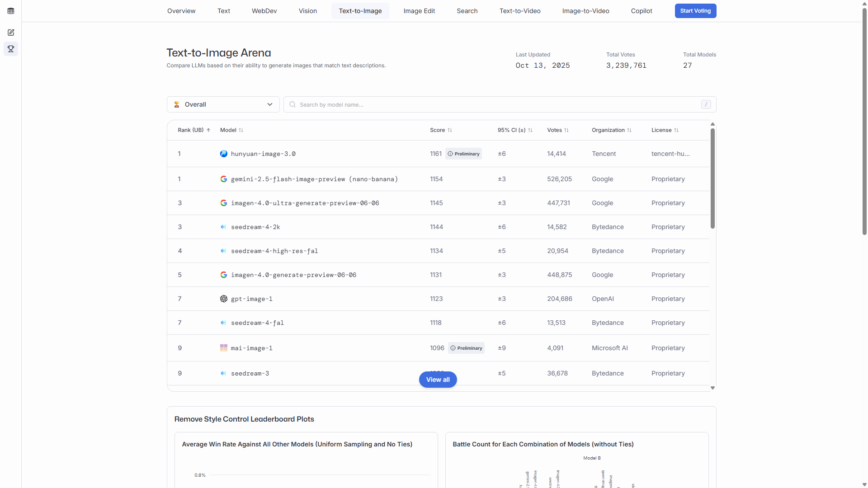Image resolution: width=868 pixels, height=488 pixels.
Task: Click the leaderboard trophy icon in the sidebar
Action: tap(11, 49)
